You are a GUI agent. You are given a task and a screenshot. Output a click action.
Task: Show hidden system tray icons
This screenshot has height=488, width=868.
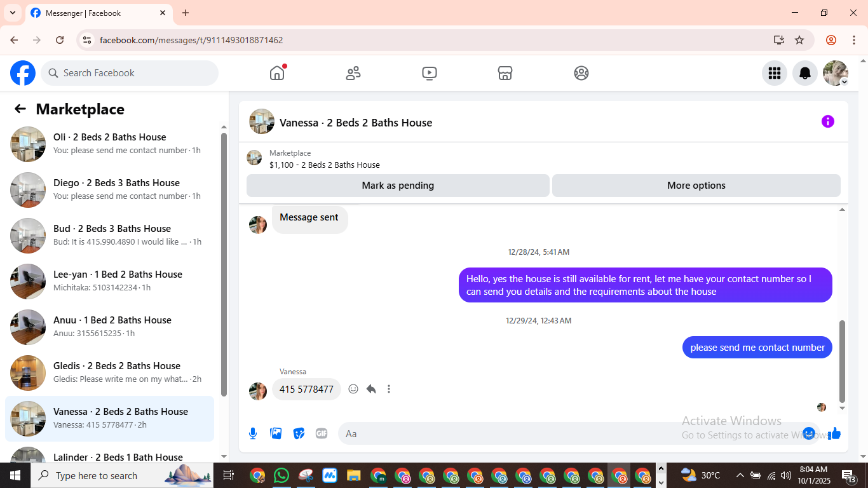click(x=740, y=475)
